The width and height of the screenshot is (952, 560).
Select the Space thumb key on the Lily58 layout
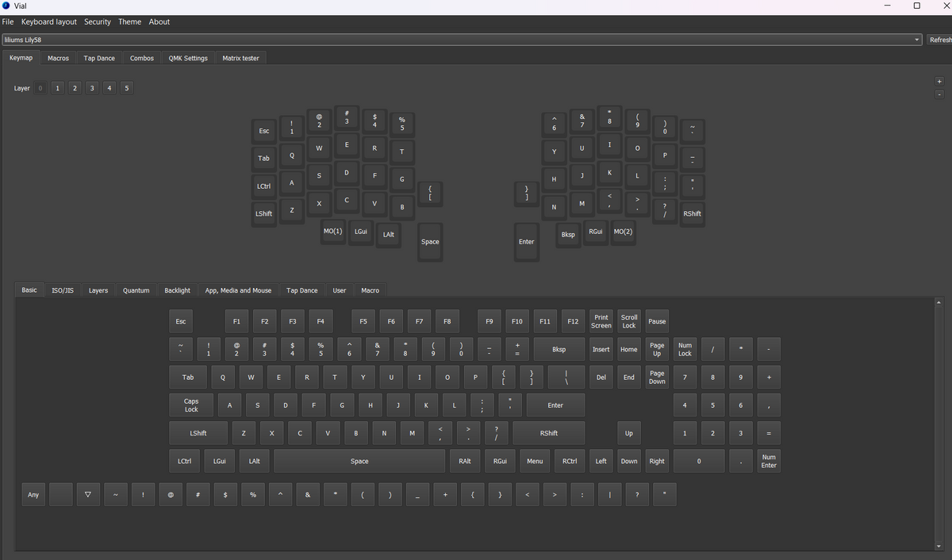pos(430,242)
